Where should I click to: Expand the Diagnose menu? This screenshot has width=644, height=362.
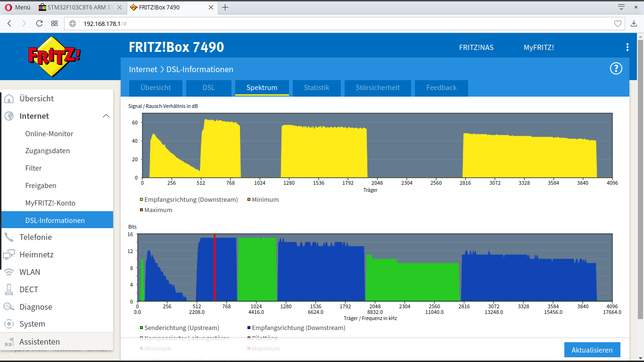tap(36, 307)
